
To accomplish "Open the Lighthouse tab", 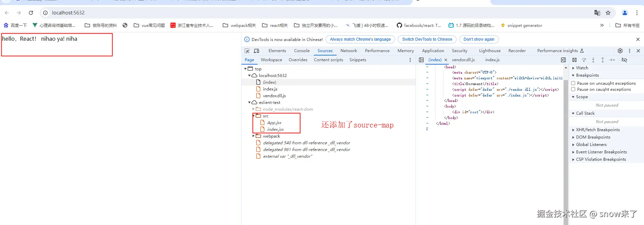I will coord(490,51).
